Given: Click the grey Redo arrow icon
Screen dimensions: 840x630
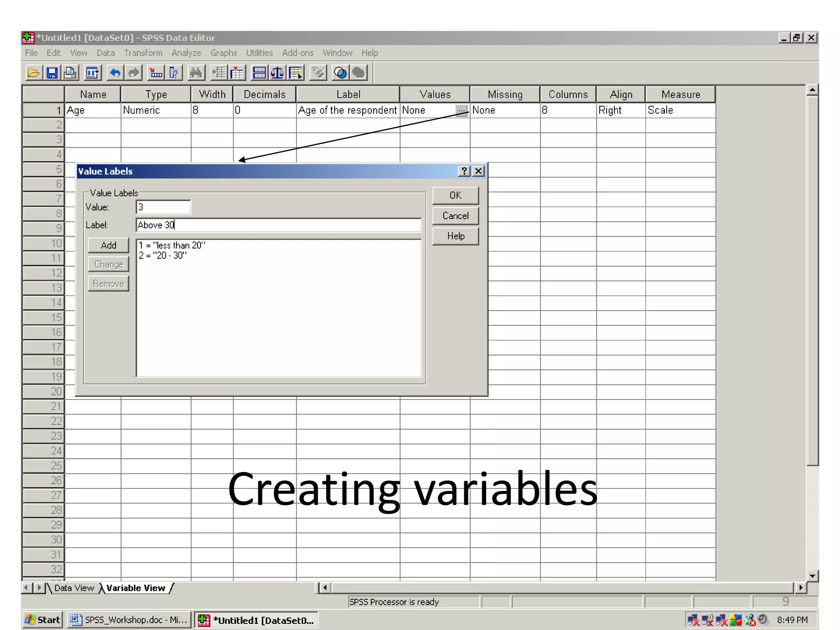Looking at the screenshot, I should [x=134, y=73].
